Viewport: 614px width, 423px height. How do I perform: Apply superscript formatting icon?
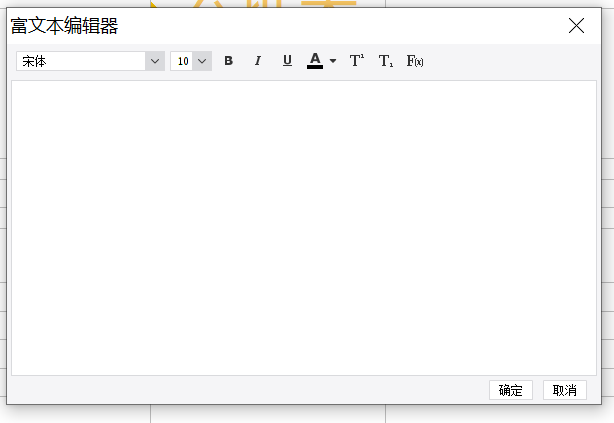tap(356, 61)
